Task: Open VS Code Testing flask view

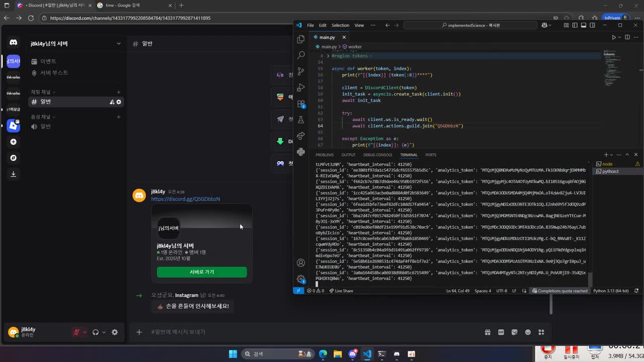Action: 301,120
